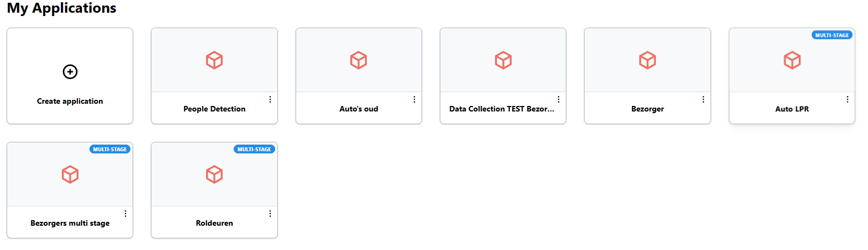Click the People Detection cube icon
This screenshot has height=250, width=868.
coord(214,60)
